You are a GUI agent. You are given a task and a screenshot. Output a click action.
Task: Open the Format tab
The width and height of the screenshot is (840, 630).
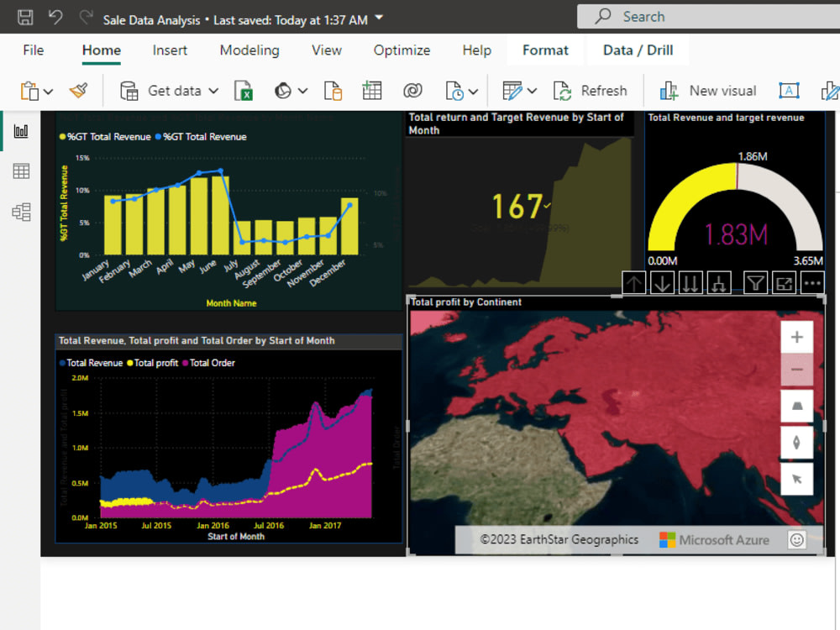tap(545, 50)
